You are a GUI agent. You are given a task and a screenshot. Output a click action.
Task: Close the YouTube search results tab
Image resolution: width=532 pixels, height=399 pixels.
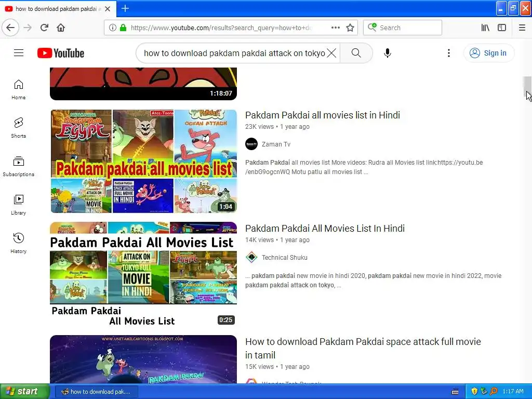pos(108,9)
